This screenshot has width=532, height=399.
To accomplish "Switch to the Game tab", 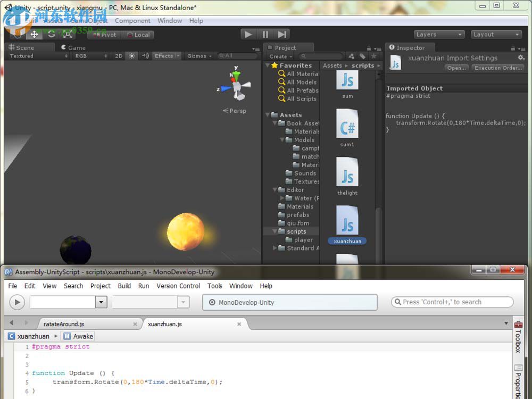I will (73, 47).
